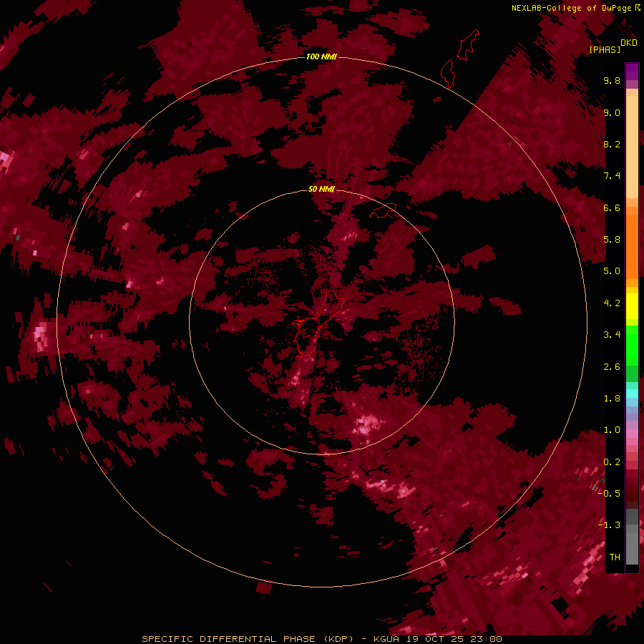644x644 pixels.
Task: Click the DKD unit label
Action: [x=629, y=42]
